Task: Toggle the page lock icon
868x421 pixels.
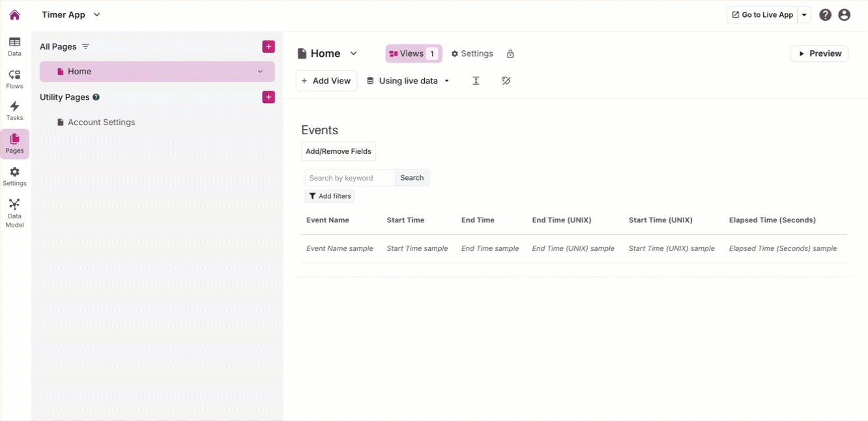Action: pos(510,54)
